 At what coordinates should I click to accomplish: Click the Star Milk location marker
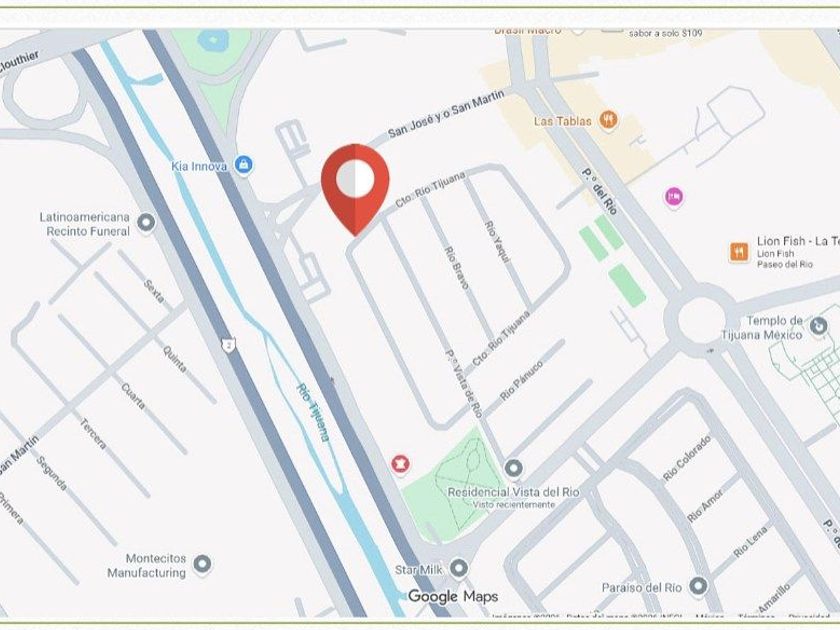[459, 568]
